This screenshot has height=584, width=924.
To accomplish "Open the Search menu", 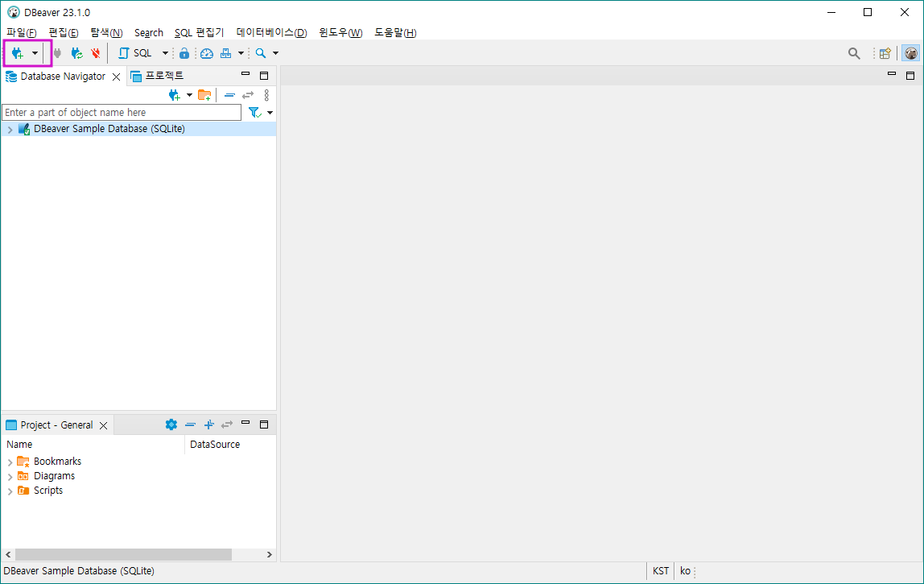I will (148, 32).
